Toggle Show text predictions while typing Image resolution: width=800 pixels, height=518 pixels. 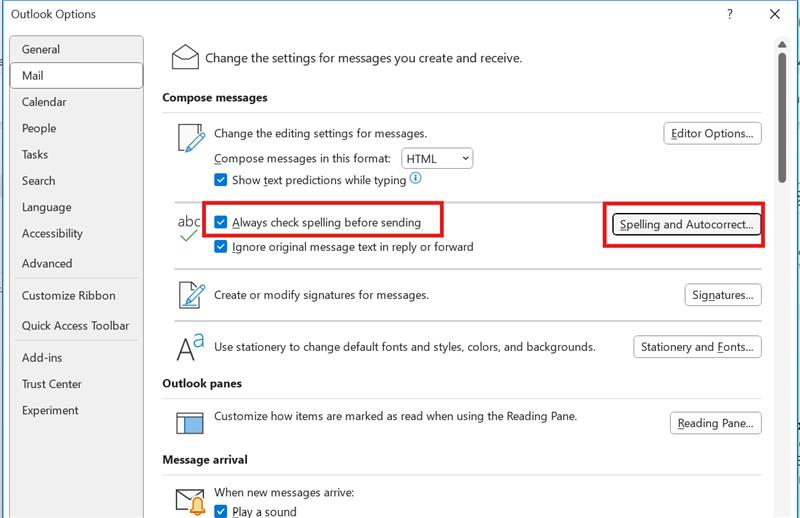coord(220,180)
